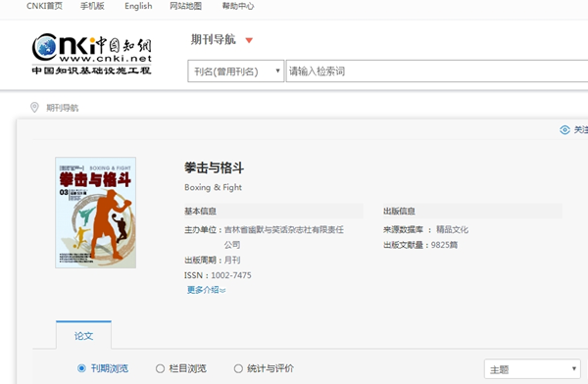
Task: Click the 主办单位 publisher name text
Action: click(x=284, y=237)
